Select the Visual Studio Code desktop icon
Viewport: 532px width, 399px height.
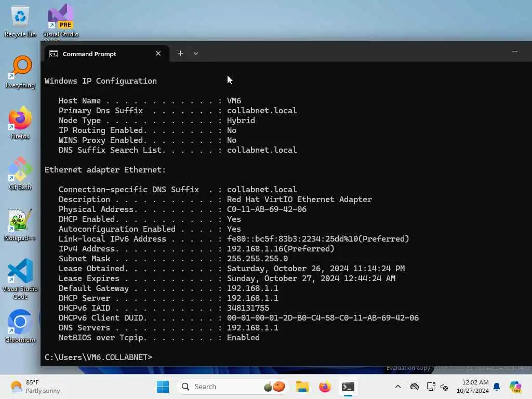point(20,279)
